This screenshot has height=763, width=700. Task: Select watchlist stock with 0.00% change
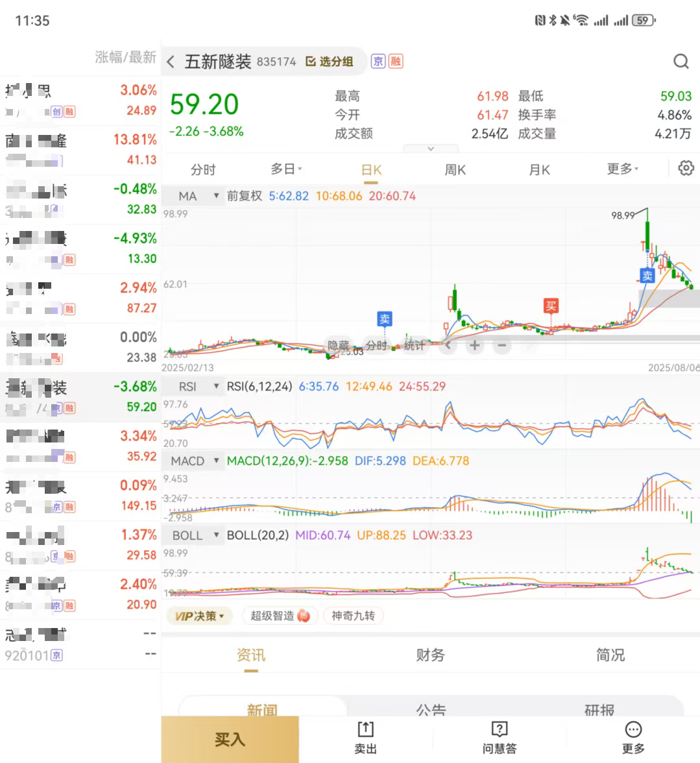pos(80,348)
